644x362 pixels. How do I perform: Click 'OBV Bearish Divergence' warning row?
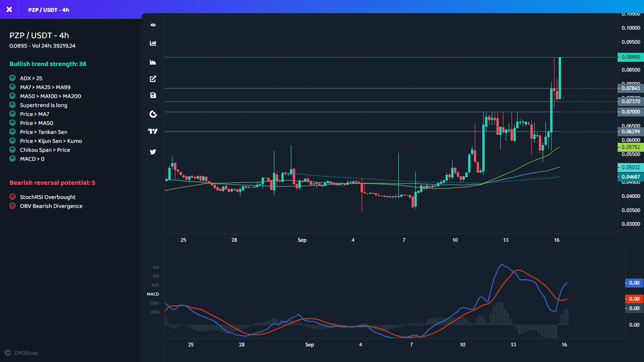pyautogui.click(x=46, y=206)
